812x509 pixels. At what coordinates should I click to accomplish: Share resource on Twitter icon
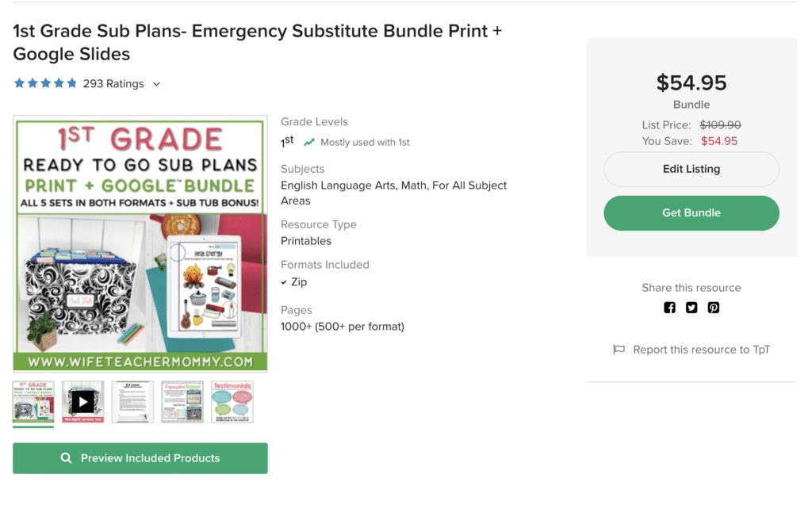coord(691,308)
